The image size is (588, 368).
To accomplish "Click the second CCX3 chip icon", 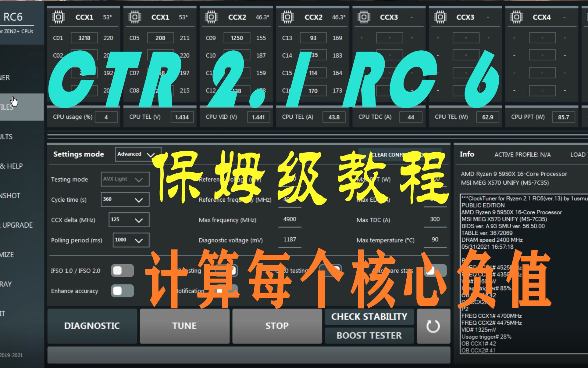I will [x=440, y=17].
